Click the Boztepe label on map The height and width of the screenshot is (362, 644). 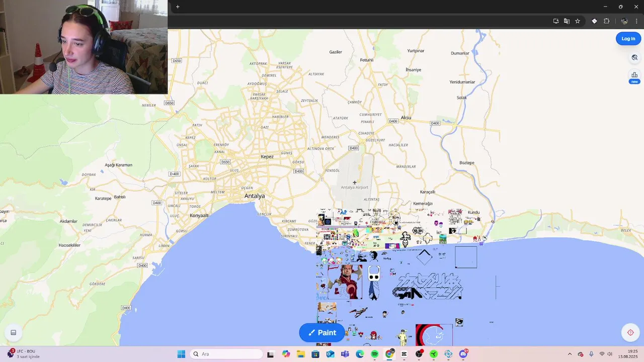click(x=467, y=163)
